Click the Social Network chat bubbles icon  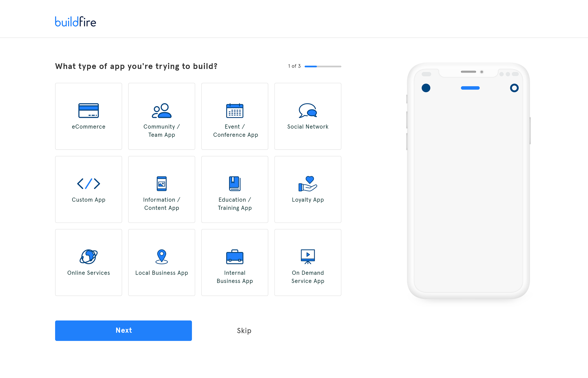click(308, 111)
